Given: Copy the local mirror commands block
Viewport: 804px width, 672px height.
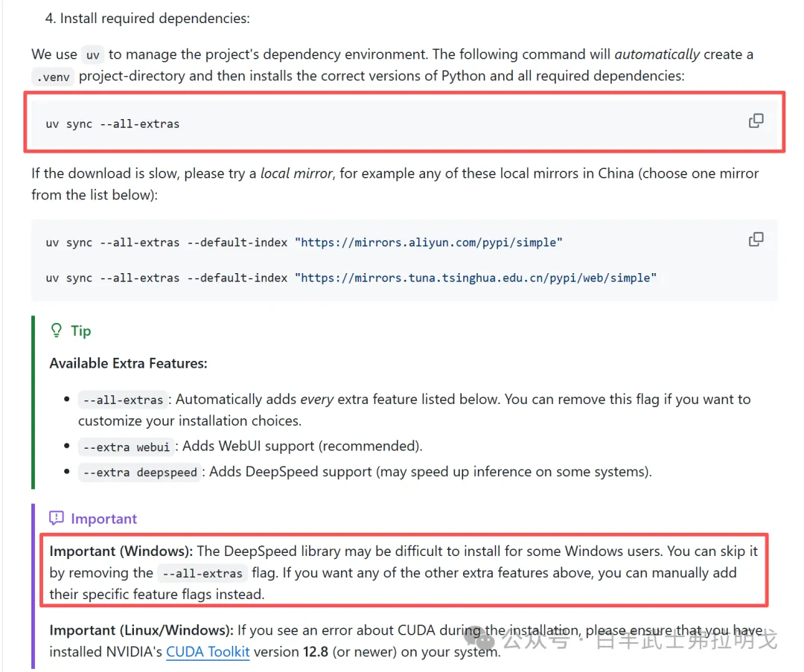Looking at the screenshot, I should point(756,239).
